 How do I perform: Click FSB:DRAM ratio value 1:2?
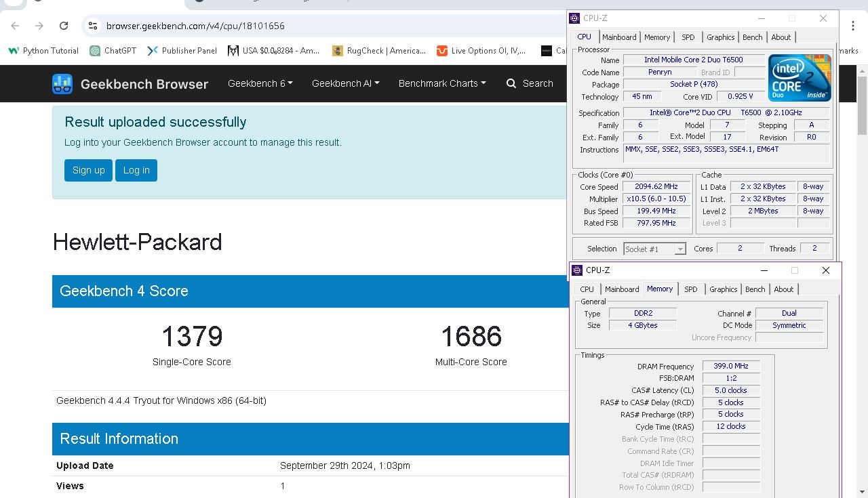(731, 378)
